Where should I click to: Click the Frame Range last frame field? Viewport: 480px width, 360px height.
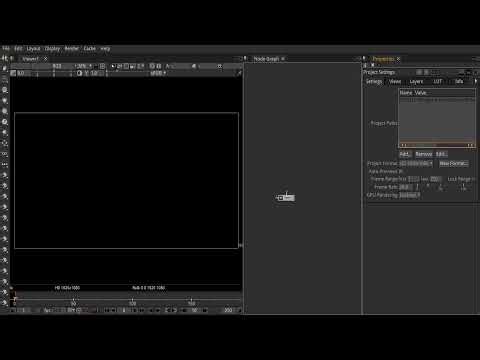[435, 179]
